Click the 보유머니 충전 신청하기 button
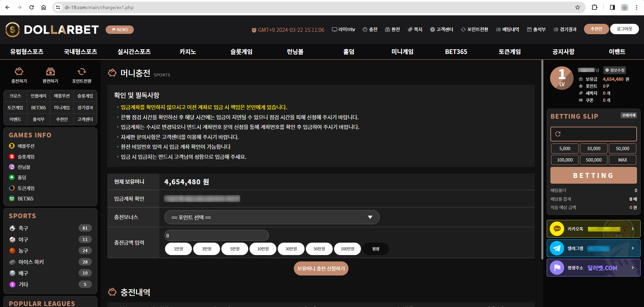The width and height of the screenshot is (644, 307). (x=321, y=268)
